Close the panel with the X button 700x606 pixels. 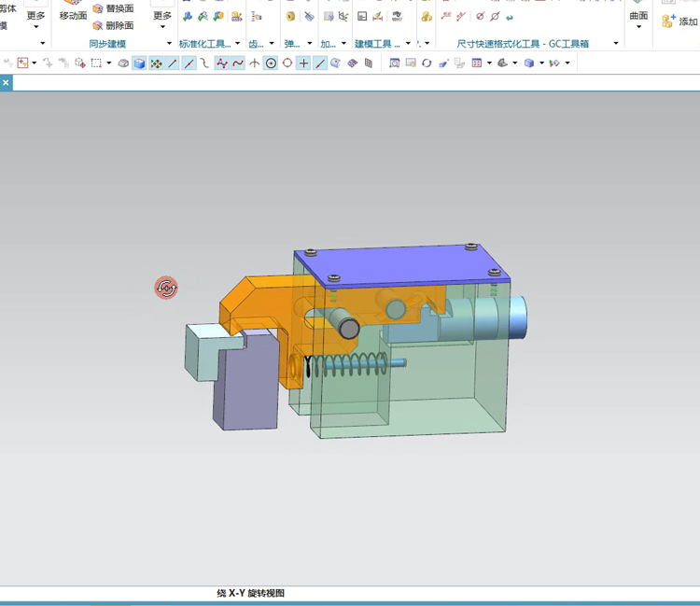pyautogui.click(x=6, y=83)
